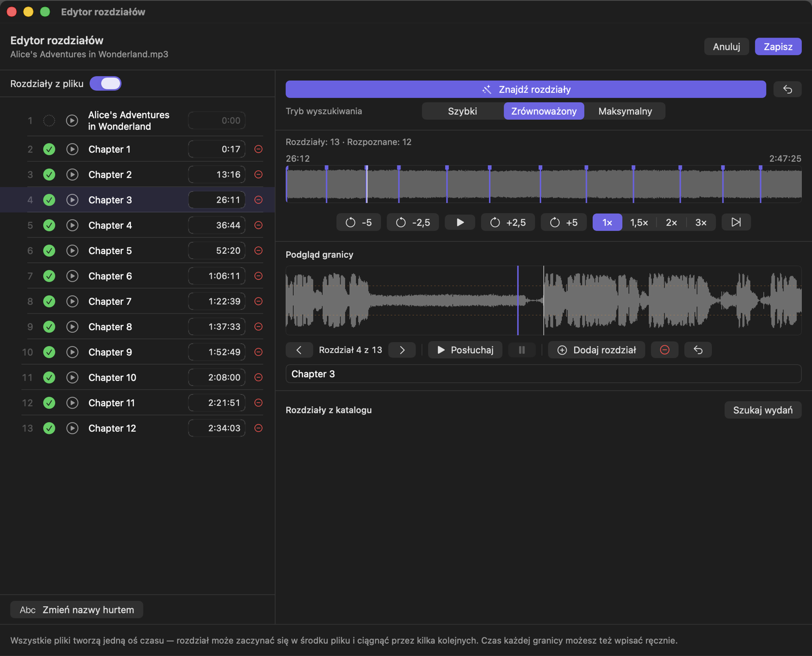Open Szukaj wydań catalog search
This screenshot has height=656, width=812.
763,410
